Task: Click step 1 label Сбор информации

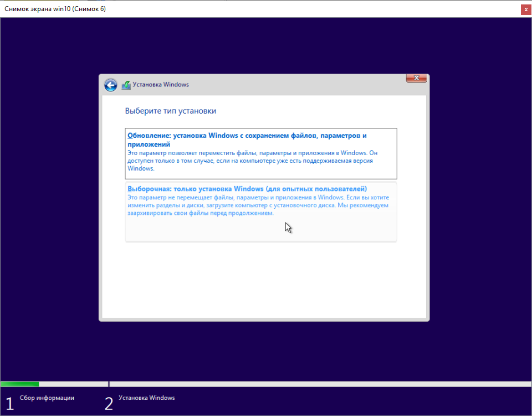Action: pos(47,398)
